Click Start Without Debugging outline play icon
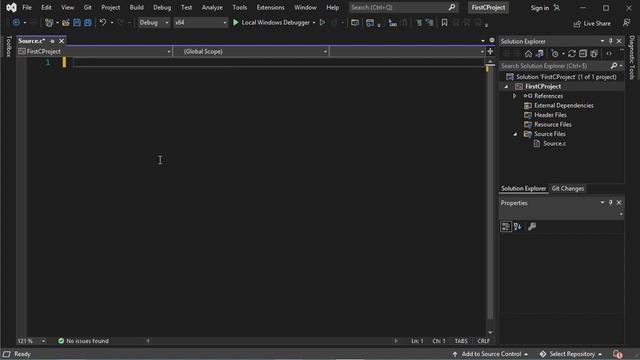This screenshot has height=360, width=640. 322,22
